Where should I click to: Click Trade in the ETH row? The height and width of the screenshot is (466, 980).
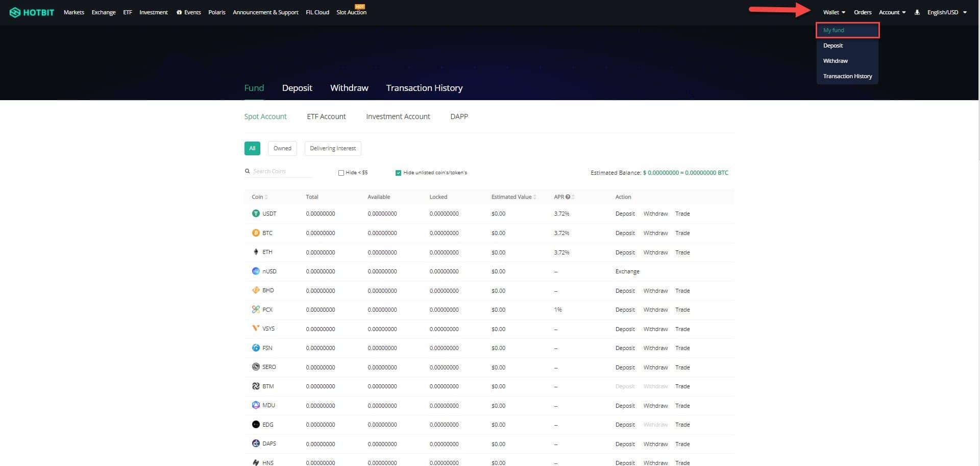click(682, 252)
